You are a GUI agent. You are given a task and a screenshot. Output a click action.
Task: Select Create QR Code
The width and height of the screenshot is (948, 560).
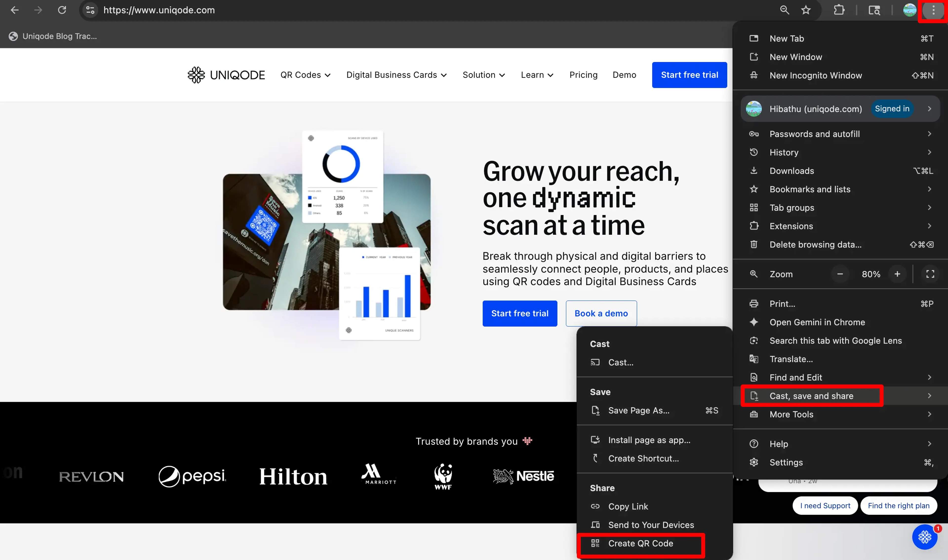coord(655,543)
